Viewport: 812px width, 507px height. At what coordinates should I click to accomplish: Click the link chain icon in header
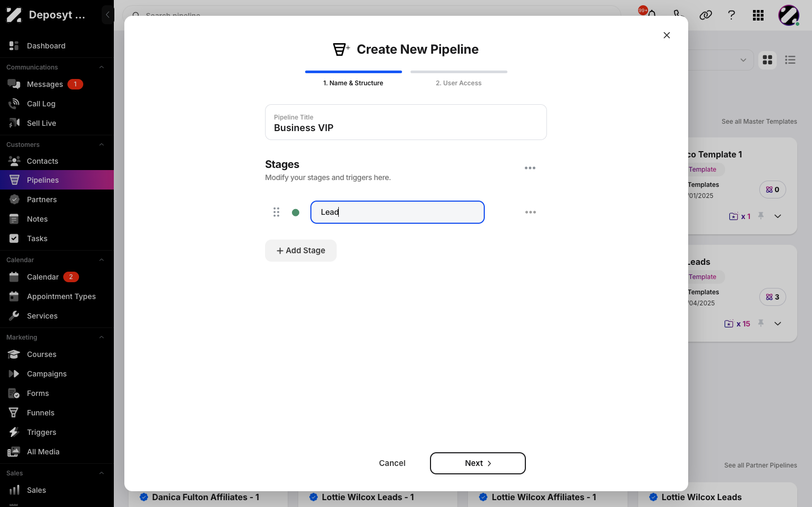[706, 15]
